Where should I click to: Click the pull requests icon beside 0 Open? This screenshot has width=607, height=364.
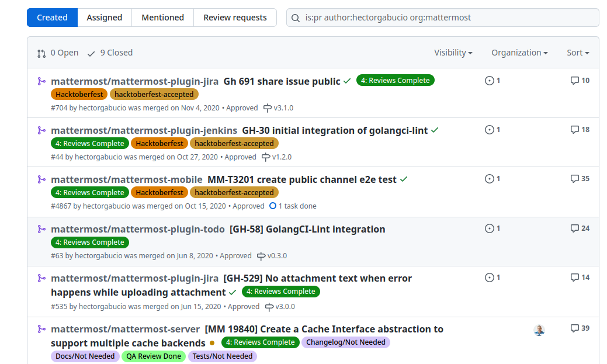[x=41, y=53]
